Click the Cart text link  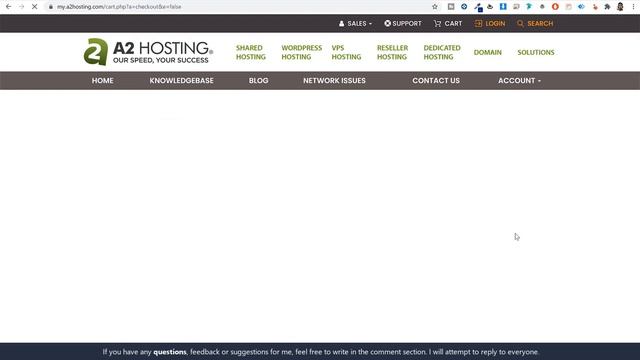[x=453, y=24]
